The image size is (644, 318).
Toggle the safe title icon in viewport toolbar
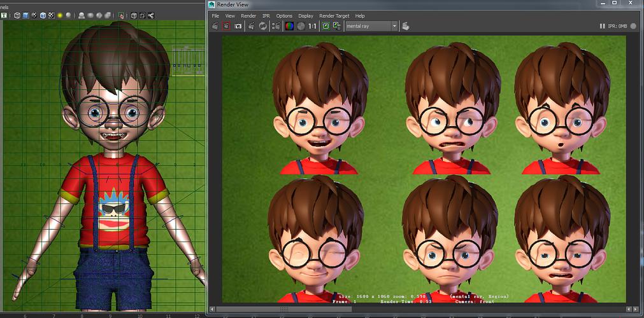(x=4, y=16)
